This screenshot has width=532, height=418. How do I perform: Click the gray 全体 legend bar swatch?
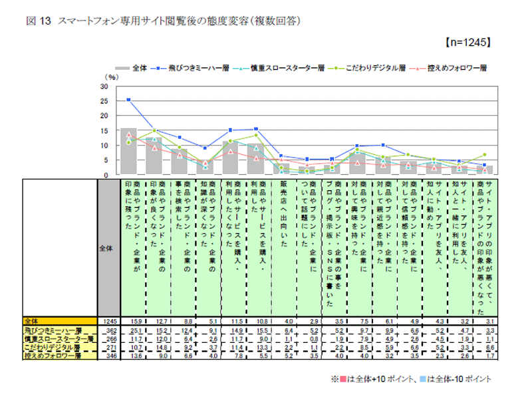[x=122, y=68]
